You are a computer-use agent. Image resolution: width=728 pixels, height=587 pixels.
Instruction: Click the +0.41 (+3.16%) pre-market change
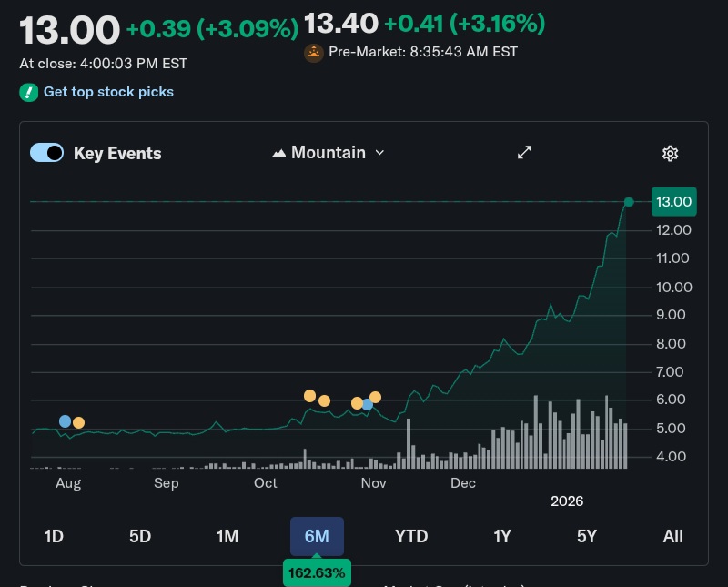click(x=465, y=24)
